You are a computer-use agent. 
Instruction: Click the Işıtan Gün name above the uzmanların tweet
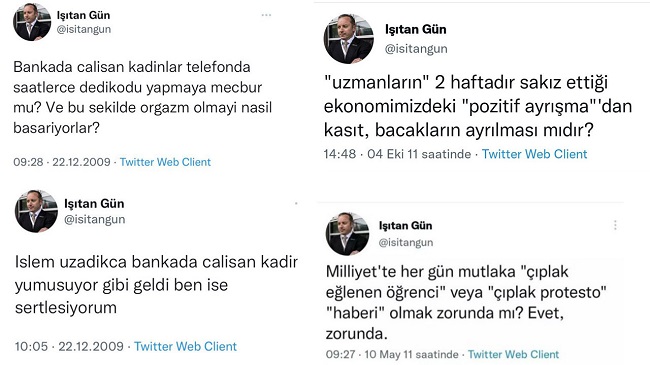pyautogui.click(x=416, y=29)
